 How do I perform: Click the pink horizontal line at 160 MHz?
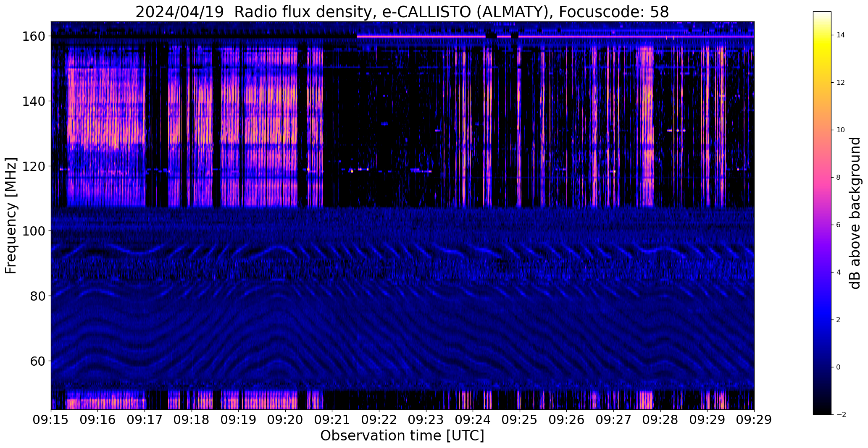(555, 37)
